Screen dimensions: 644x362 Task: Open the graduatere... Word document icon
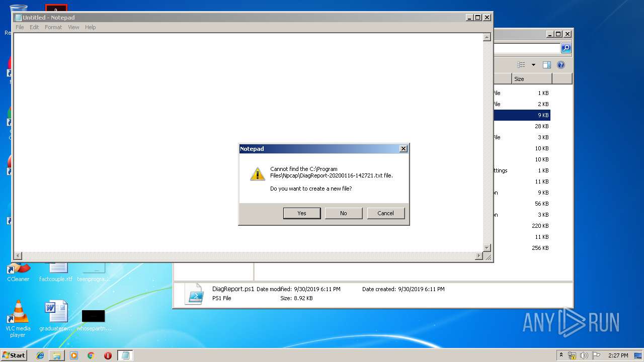pyautogui.click(x=55, y=317)
